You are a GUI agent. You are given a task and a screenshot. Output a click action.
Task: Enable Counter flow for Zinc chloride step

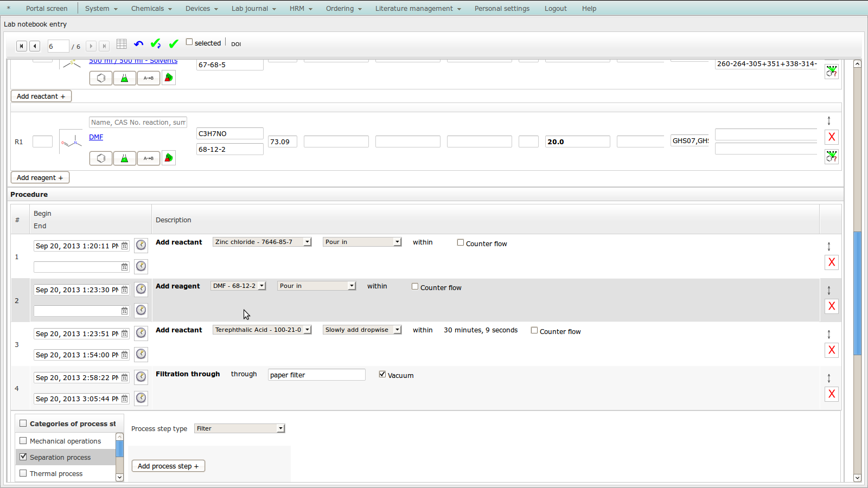point(461,243)
